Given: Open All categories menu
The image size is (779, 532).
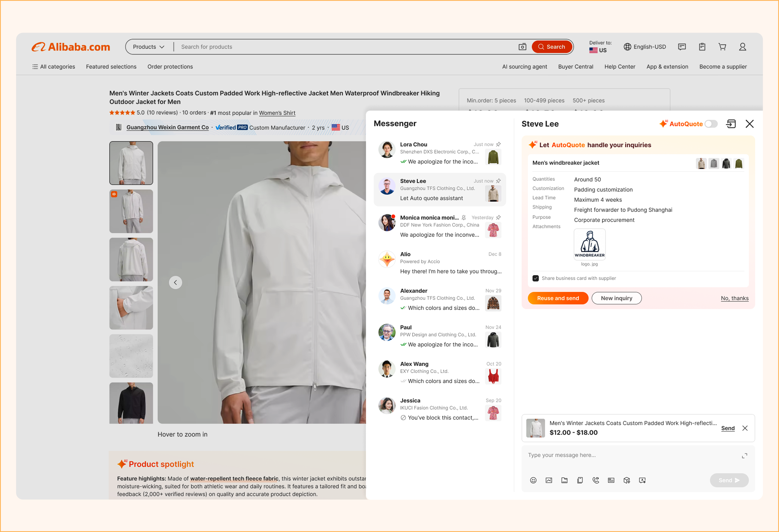Looking at the screenshot, I should 53,66.
